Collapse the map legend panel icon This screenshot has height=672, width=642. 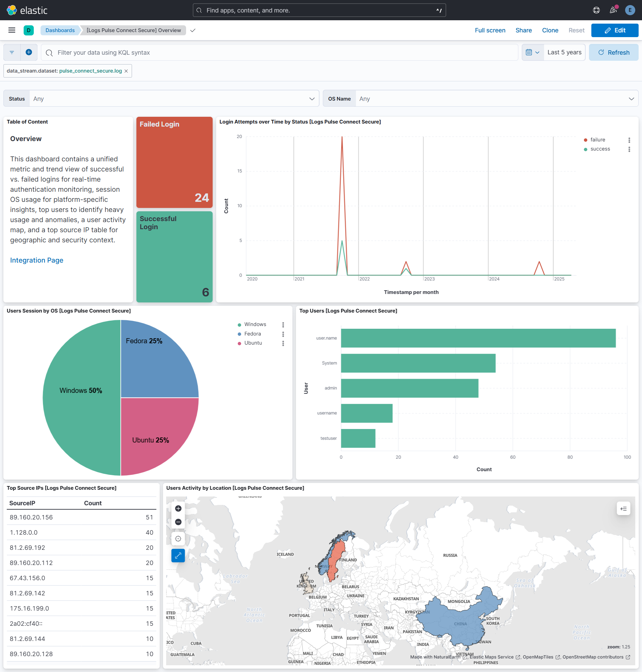tap(623, 509)
